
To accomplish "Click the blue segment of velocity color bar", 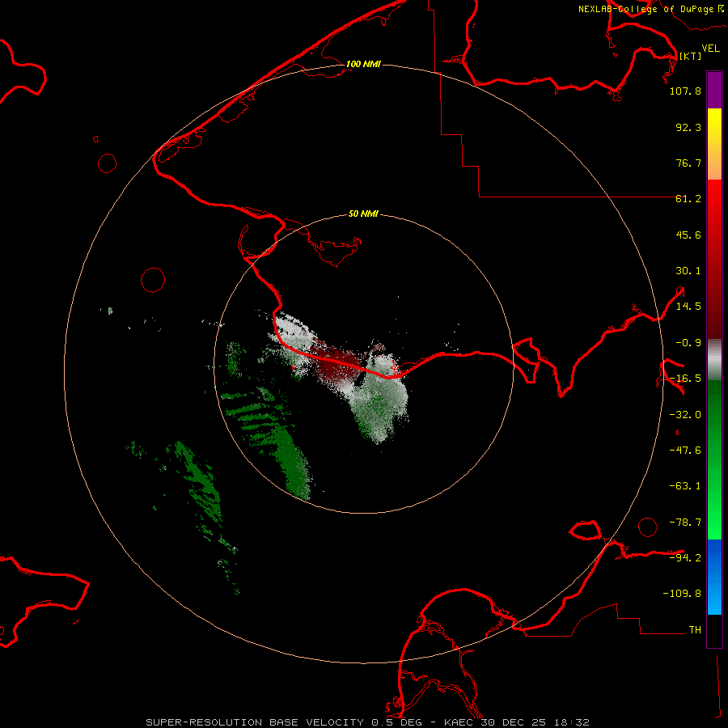I will click(714, 577).
